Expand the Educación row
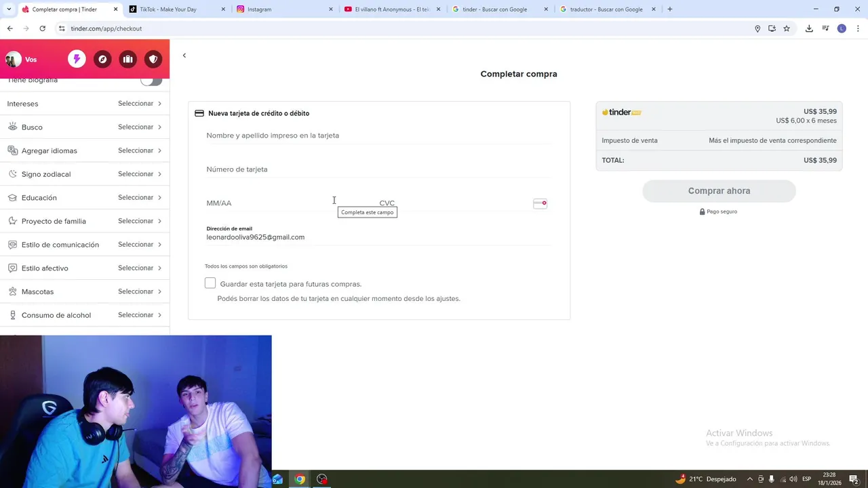The height and width of the screenshot is (488, 868). click(85, 198)
